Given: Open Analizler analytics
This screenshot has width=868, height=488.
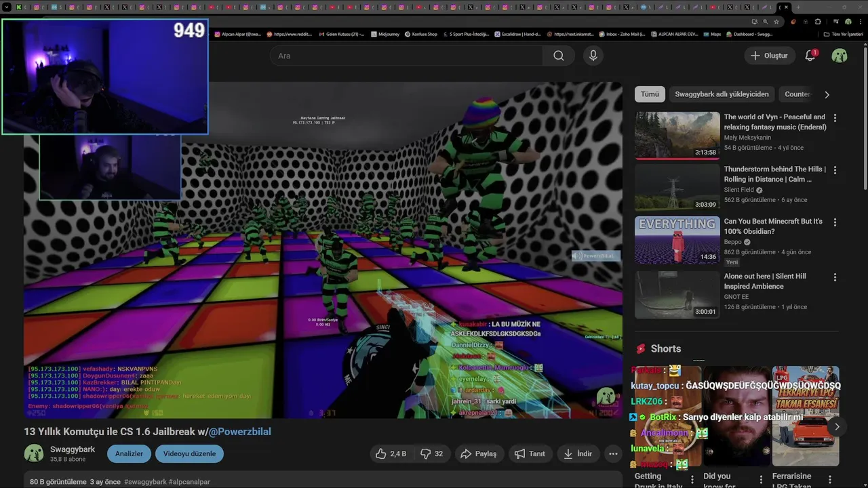Looking at the screenshot, I should point(129,454).
